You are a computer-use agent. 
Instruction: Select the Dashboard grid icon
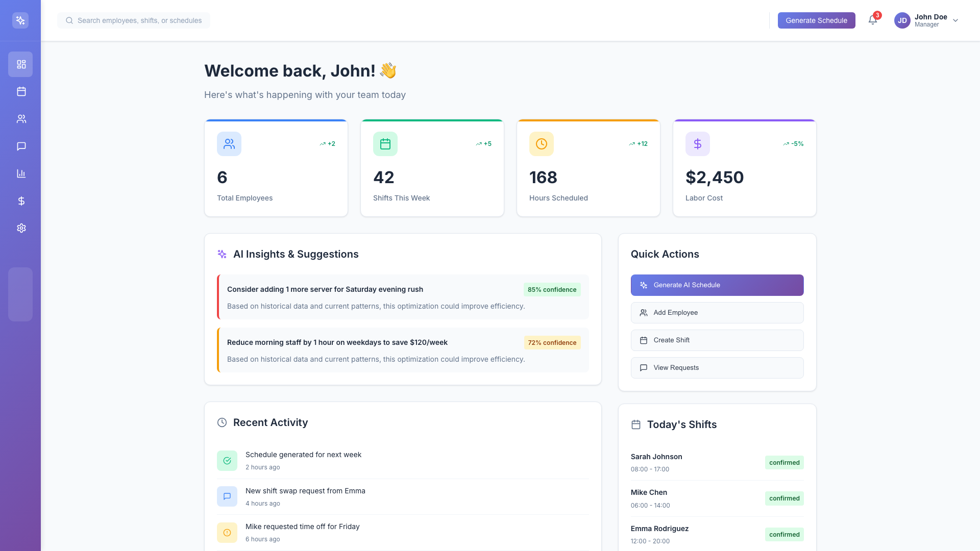pos(21,64)
